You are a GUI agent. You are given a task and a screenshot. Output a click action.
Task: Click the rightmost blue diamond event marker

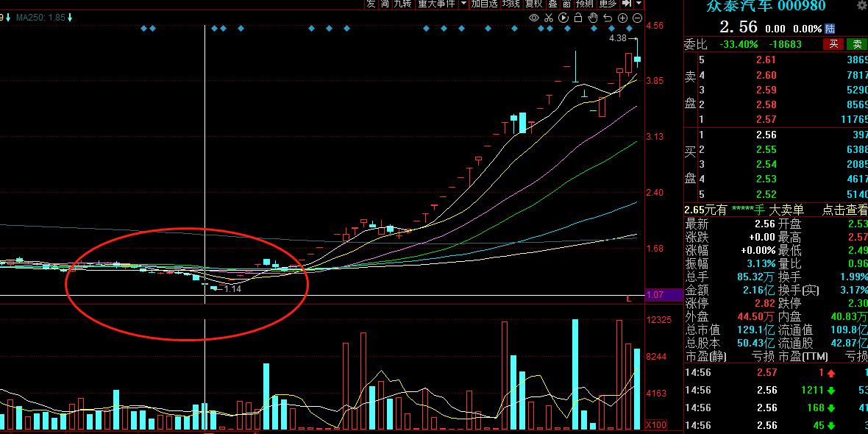coord(628,28)
